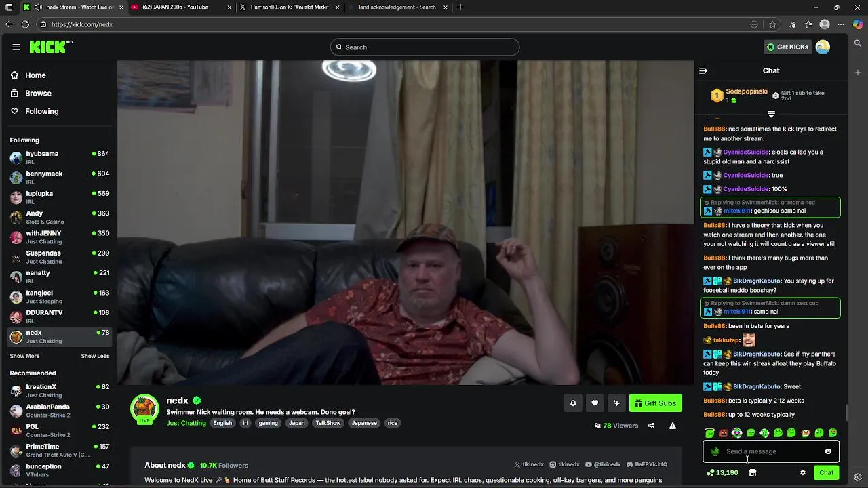Collapse the chat panel with arrow icon
The height and width of the screenshot is (488, 868).
point(703,70)
